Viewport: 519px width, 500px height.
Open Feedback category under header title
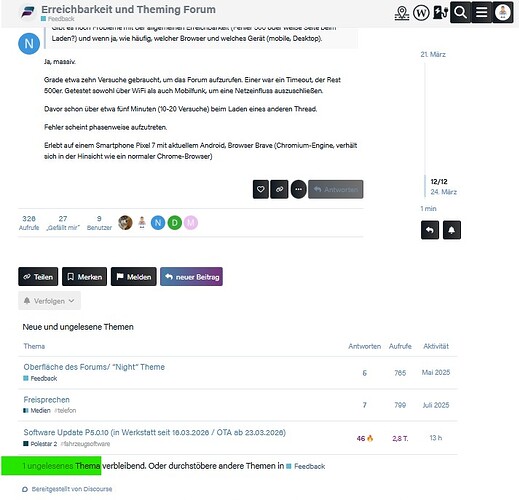coord(58,19)
